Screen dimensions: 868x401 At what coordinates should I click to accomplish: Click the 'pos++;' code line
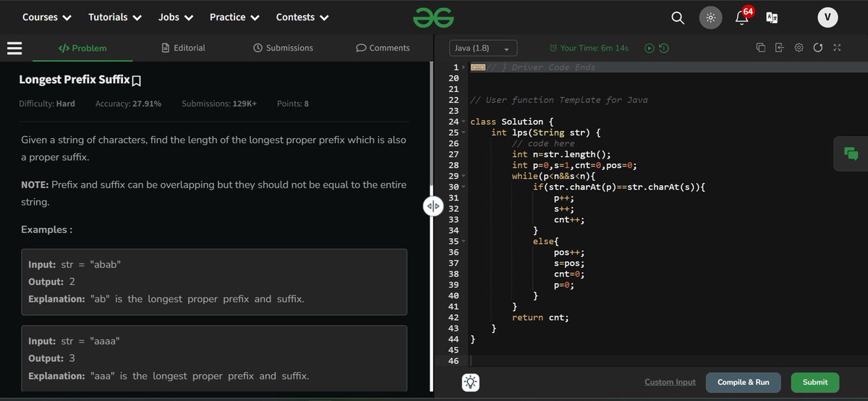coord(569,252)
